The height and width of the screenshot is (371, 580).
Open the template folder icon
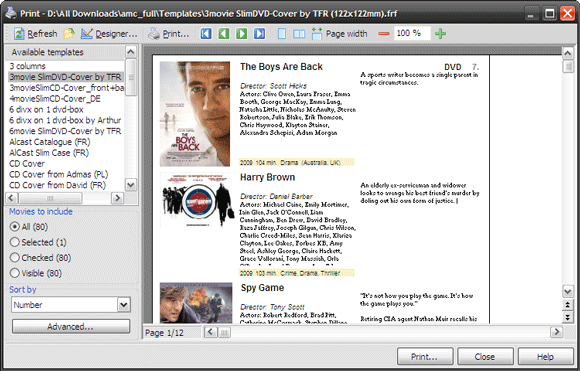point(69,34)
